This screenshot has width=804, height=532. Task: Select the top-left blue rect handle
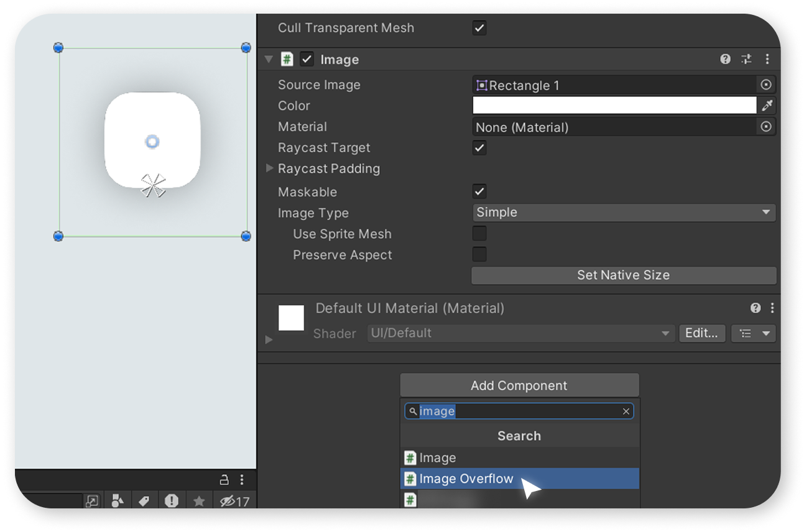tap(58, 47)
